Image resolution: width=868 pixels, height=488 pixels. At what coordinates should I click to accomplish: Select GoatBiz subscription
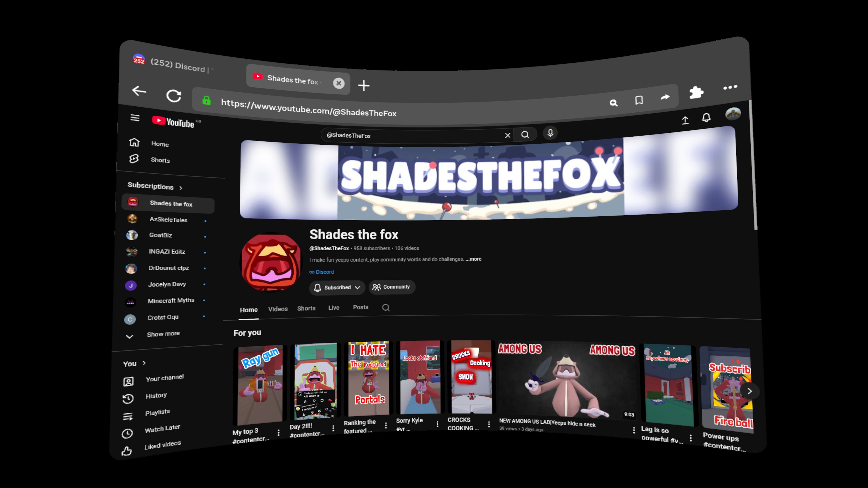tap(160, 235)
